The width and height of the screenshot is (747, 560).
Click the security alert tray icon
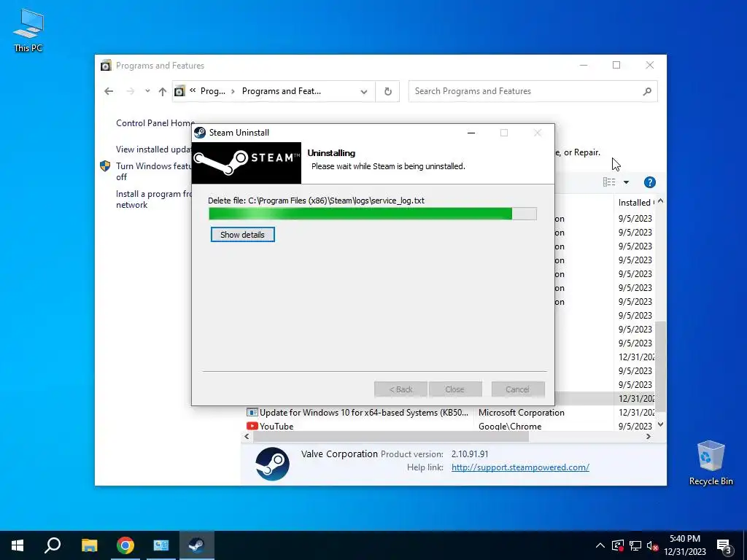click(x=617, y=545)
